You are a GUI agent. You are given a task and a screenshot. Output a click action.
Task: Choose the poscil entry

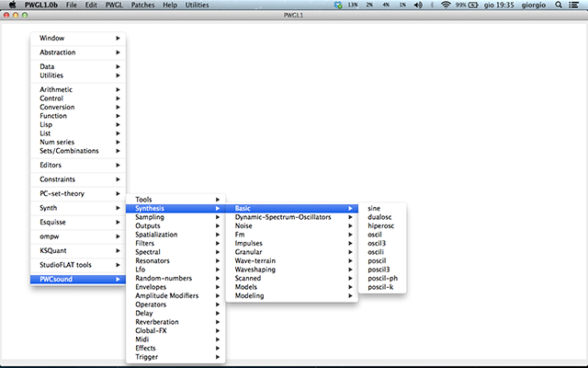(382, 260)
